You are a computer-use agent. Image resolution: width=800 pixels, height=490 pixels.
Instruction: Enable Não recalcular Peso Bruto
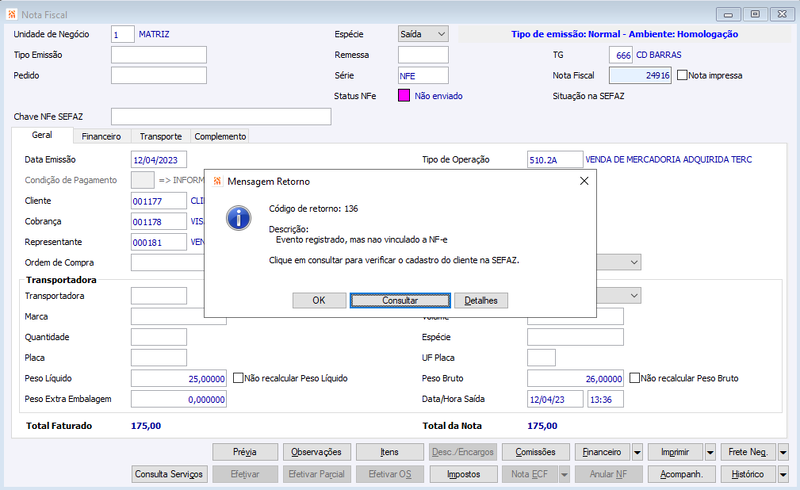634,378
